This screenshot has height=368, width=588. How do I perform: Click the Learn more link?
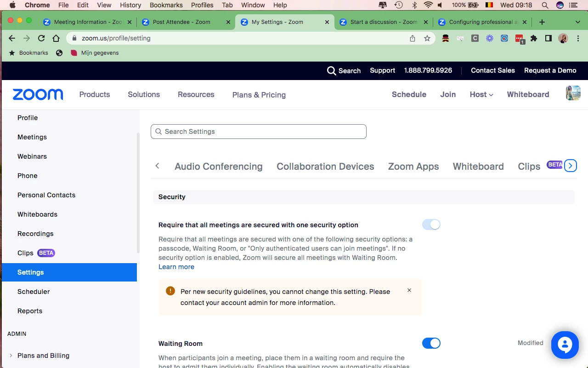[x=176, y=267]
